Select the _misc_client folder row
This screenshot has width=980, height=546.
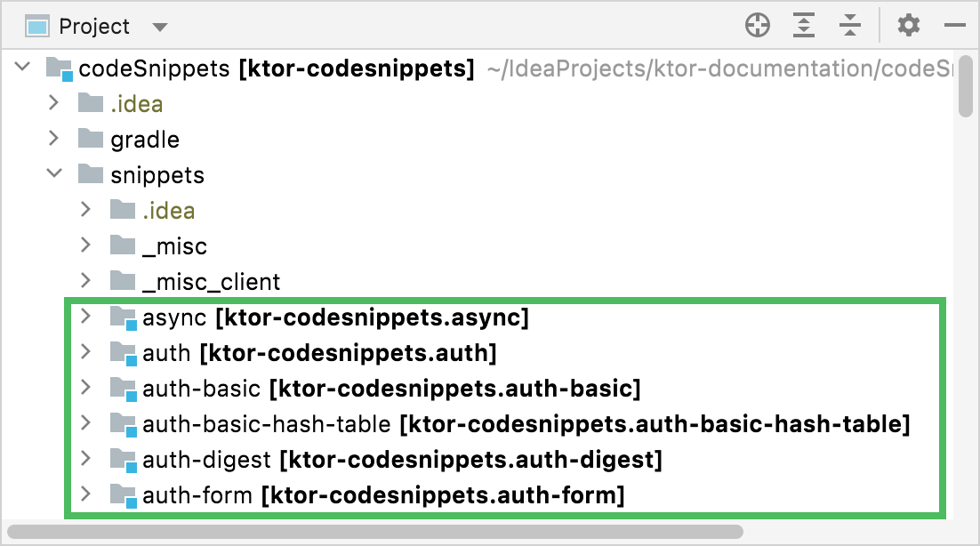(478, 281)
